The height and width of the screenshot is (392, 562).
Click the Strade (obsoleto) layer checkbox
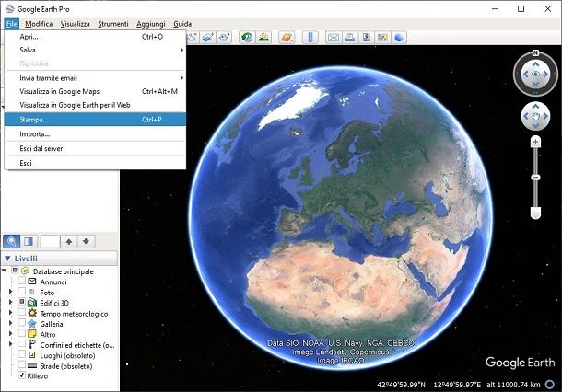tap(22, 364)
